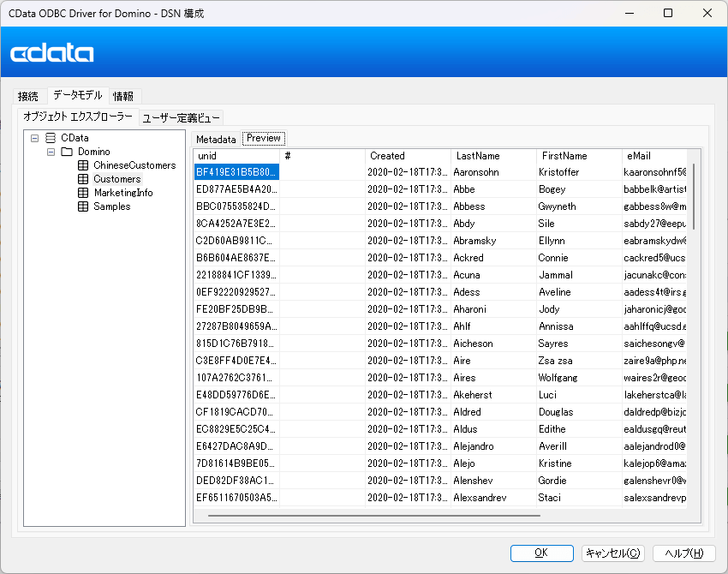Click the ヘルプ(H) button

click(x=684, y=553)
